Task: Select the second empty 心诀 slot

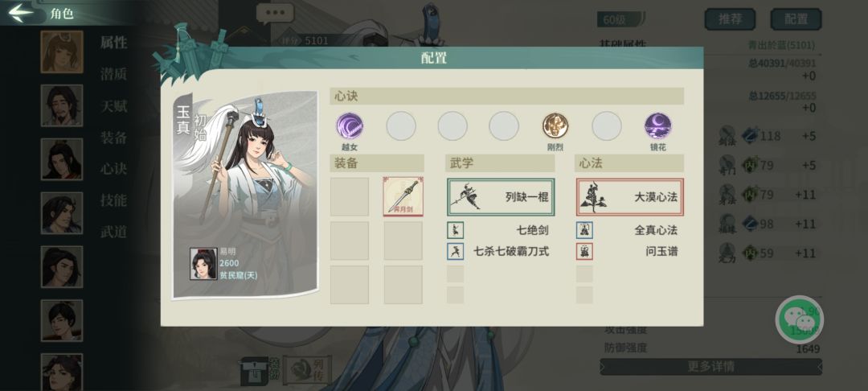Action: [452, 126]
